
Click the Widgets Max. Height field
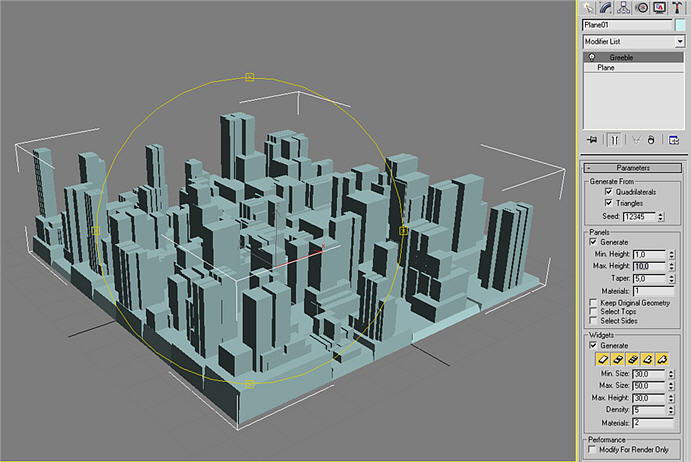click(650, 398)
